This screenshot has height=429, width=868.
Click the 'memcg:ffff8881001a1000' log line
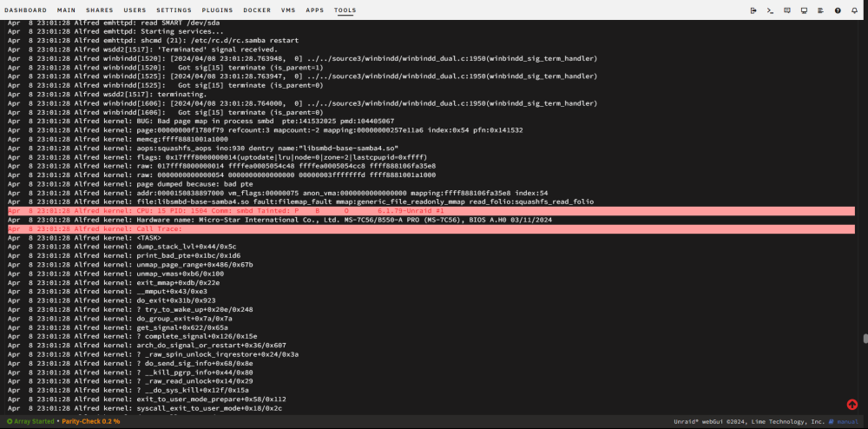118,140
